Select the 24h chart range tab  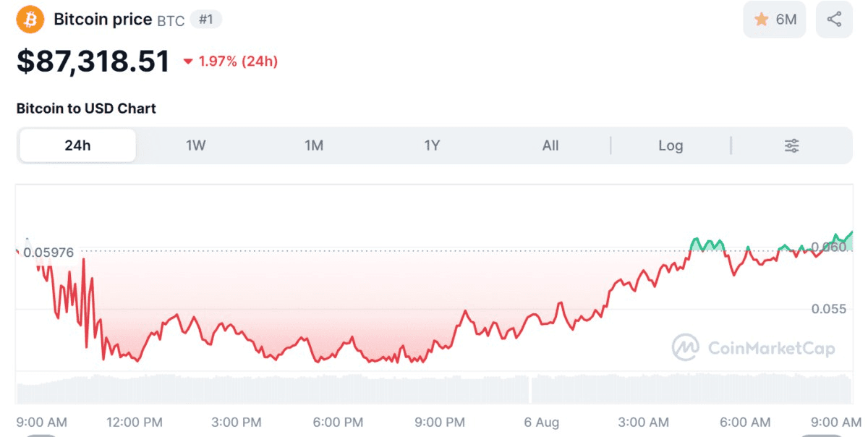click(77, 145)
